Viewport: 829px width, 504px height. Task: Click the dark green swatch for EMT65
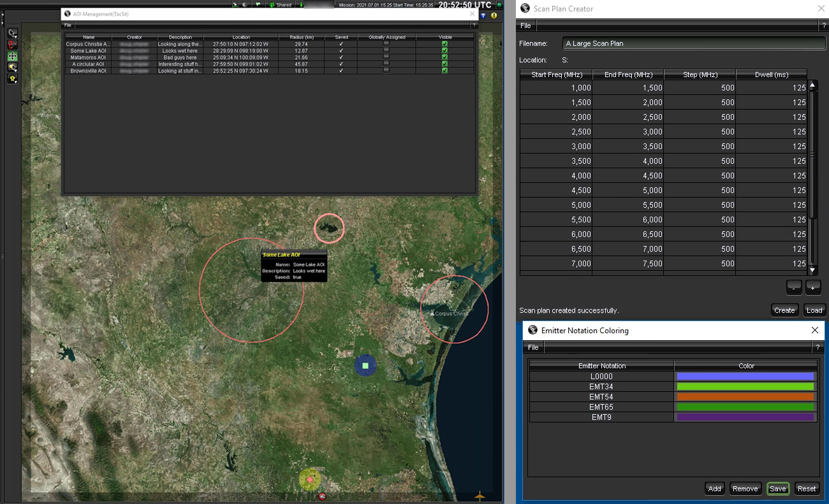745,407
